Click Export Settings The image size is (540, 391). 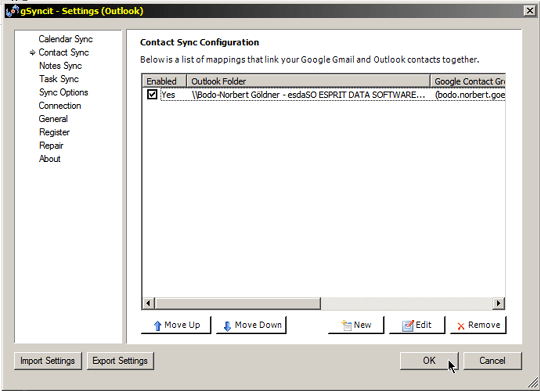click(120, 361)
